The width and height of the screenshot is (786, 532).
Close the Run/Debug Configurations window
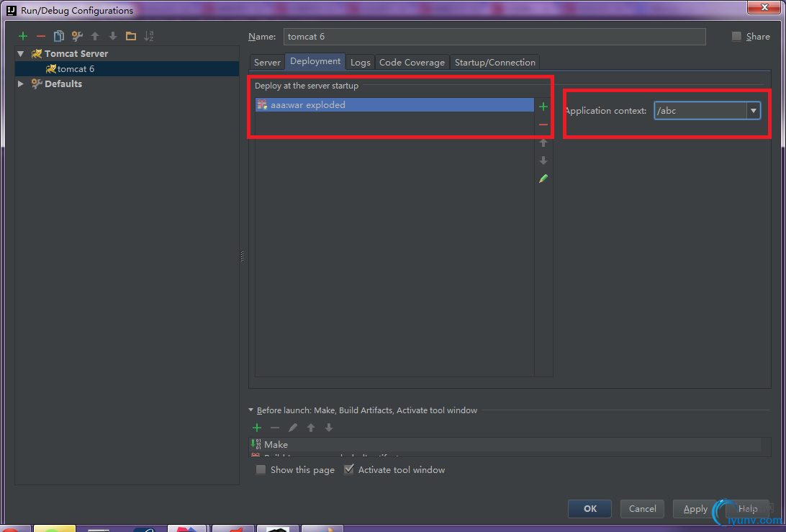(x=764, y=7)
